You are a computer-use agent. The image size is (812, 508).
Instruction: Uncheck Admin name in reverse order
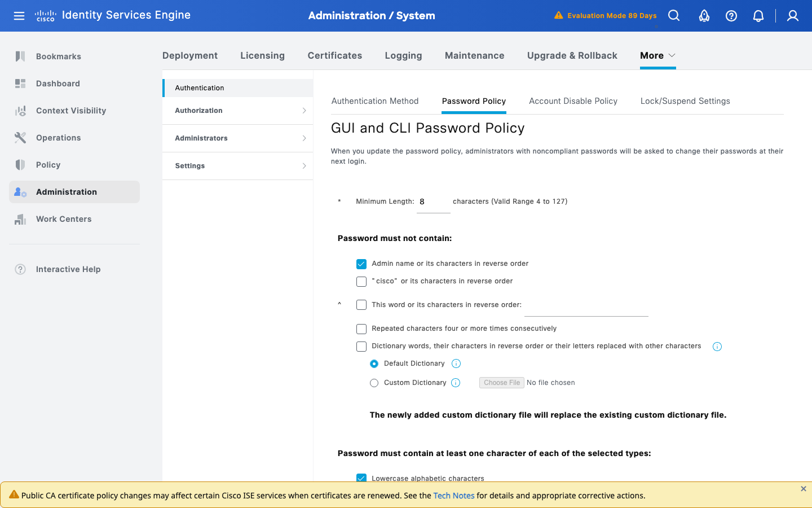[x=361, y=264]
